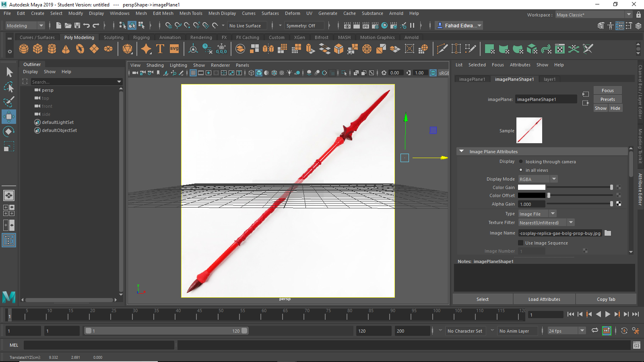Activate the Move tool in toolbox
The width and height of the screenshot is (644, 362).
[9, 117]
